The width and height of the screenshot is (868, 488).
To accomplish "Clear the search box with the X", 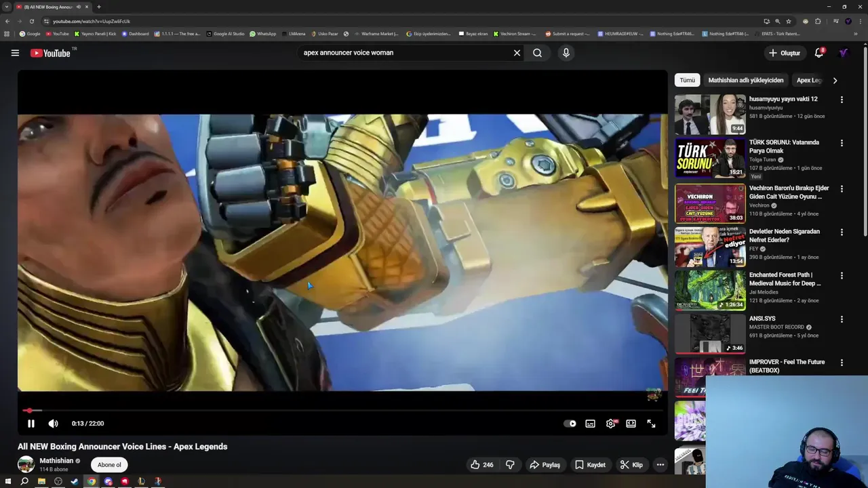I will [517, 53].
